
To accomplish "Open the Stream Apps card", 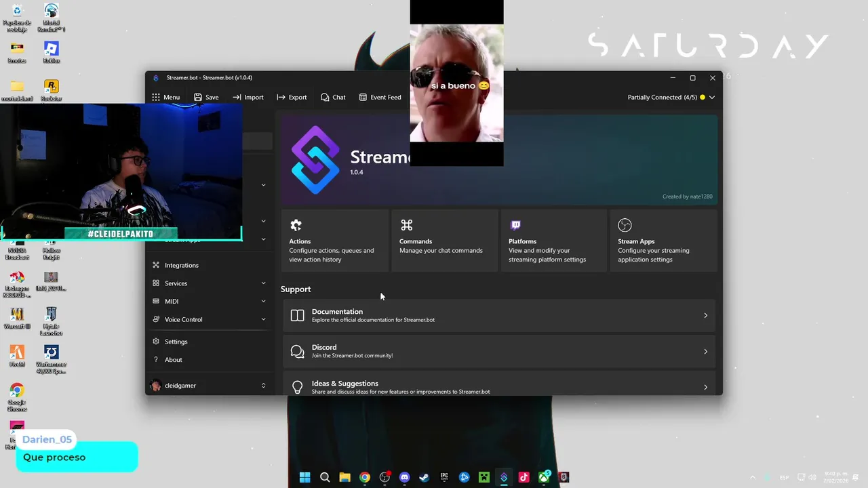I will coord(663,241).
